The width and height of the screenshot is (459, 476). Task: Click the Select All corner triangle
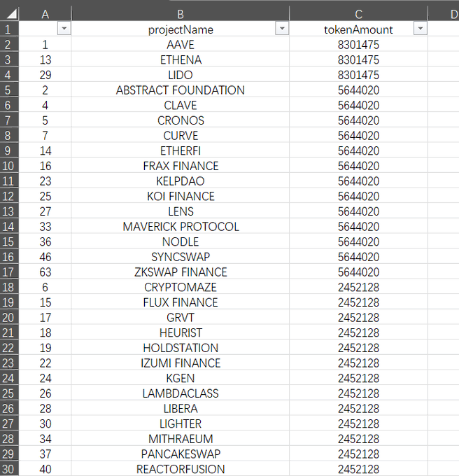(10, 13)
